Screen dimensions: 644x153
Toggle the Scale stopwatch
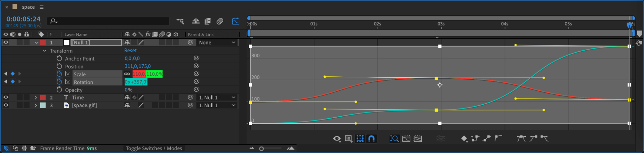[59, 74]
